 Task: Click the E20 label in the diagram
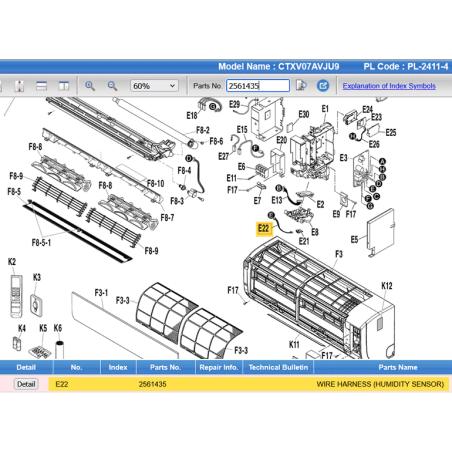point(282,140)
